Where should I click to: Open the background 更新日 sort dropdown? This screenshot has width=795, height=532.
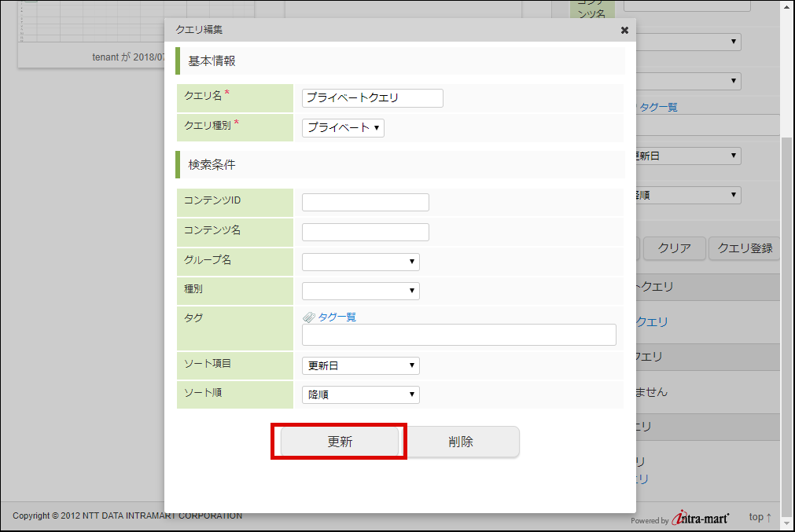coord(689,156)
